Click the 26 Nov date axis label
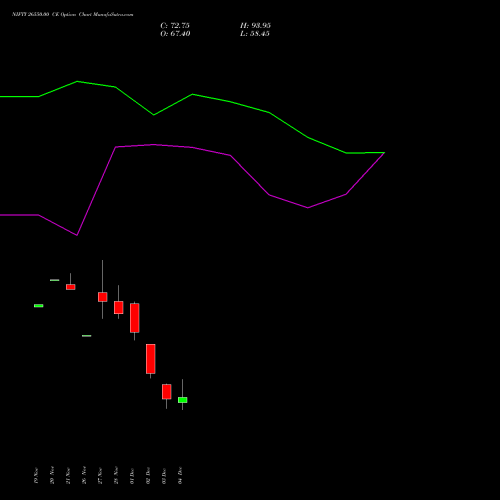500x500 pixels. pos(84,476)
